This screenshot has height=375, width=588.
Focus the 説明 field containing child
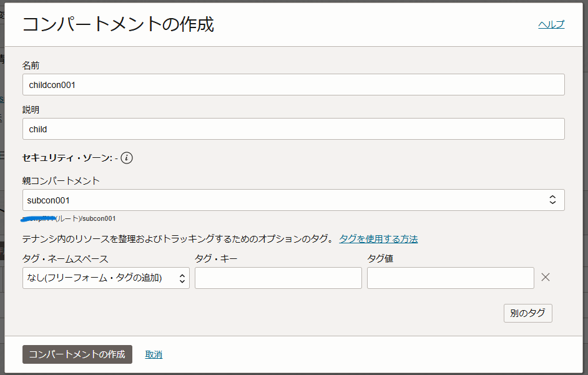pos(293,129)
